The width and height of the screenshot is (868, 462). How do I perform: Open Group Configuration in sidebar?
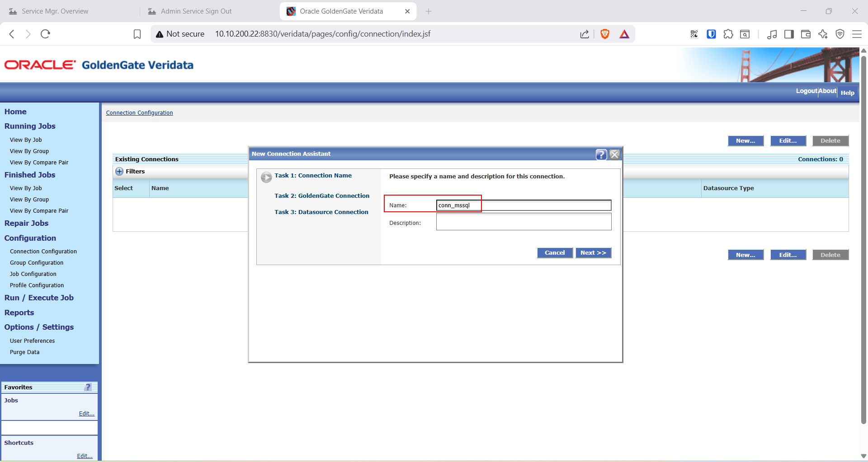pos(37,263)
